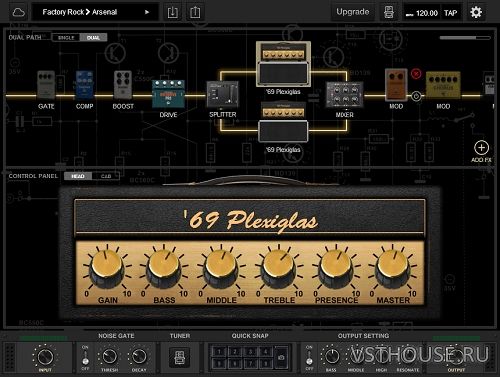Click the pedal-shaped icon beside Upgrade

(389, 12)
